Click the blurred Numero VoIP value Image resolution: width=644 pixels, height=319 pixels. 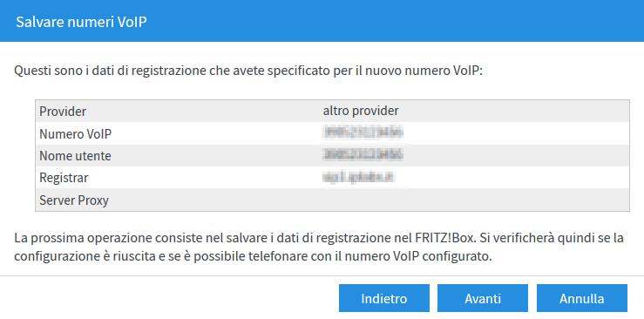(363, 133)
